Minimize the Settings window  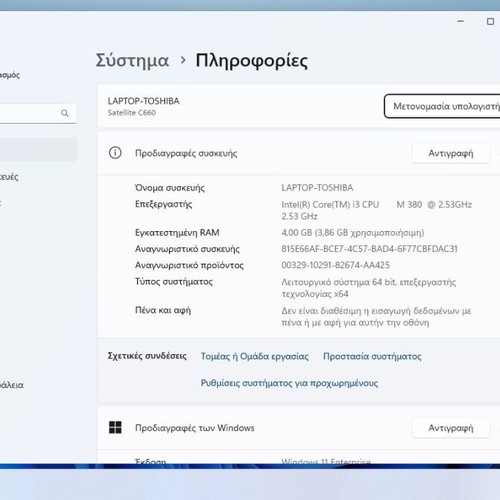(461, 21)
